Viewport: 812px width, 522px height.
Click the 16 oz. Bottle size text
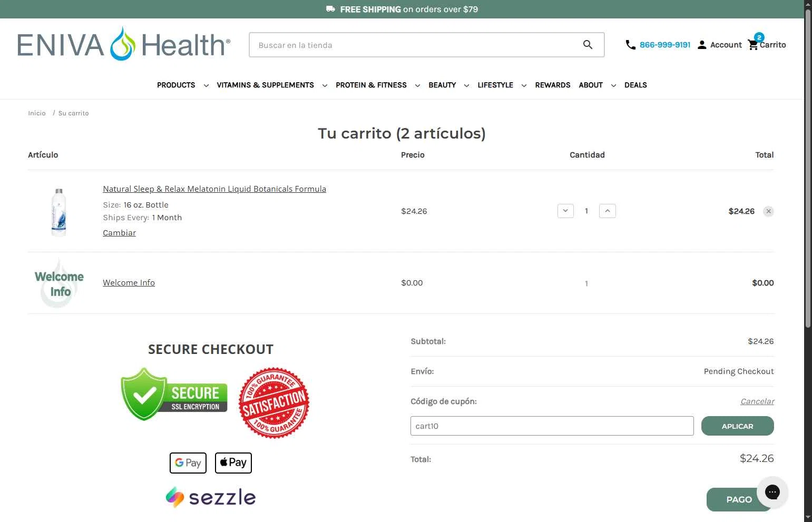[146, 205]
